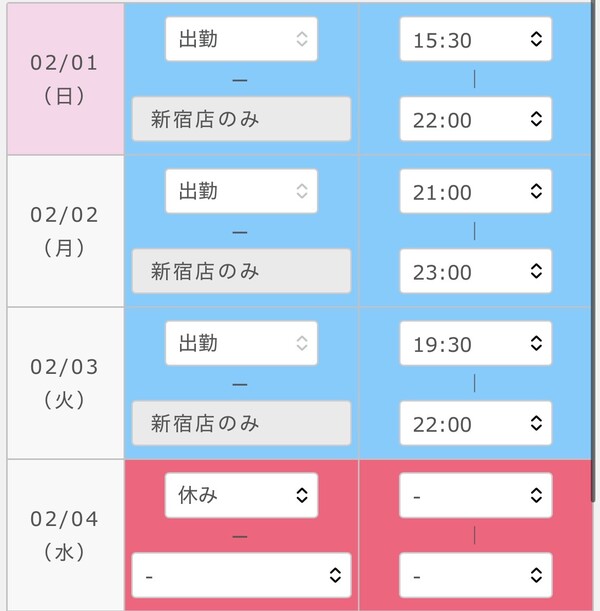This screenshot has height=611, width=600.
Task: Click 02/01 store field 新宿店のみ
Action: point(241,119)
